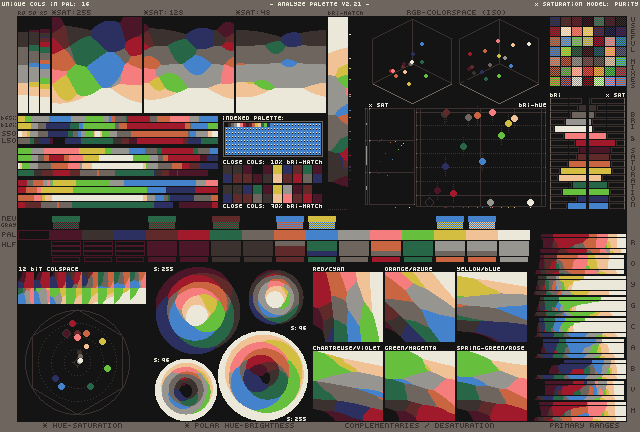Pick the crimson red swatch in PAL row
This screenshot has height=432, width=640.
point(194,235)
